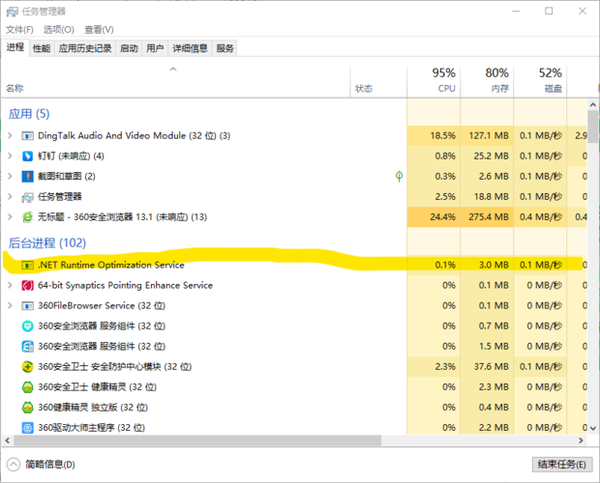Click the Synaptics Pointing Enhance Service icon
The image size is (600, 483).
[27, 286]
